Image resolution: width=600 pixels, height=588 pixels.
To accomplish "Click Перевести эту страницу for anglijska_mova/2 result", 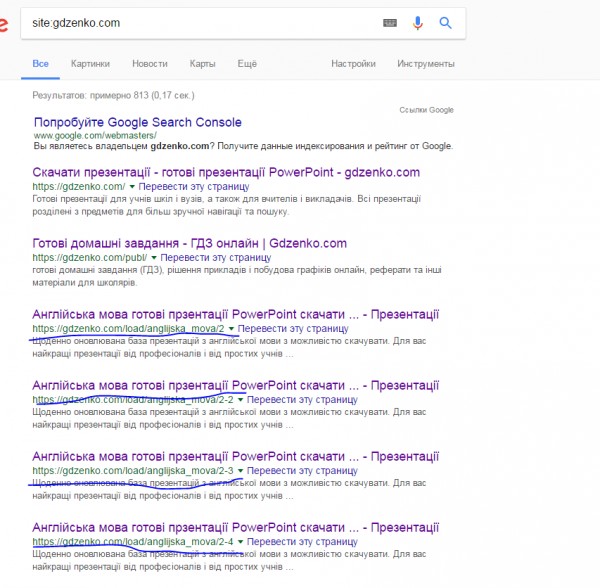I will (x=293, y=329).
